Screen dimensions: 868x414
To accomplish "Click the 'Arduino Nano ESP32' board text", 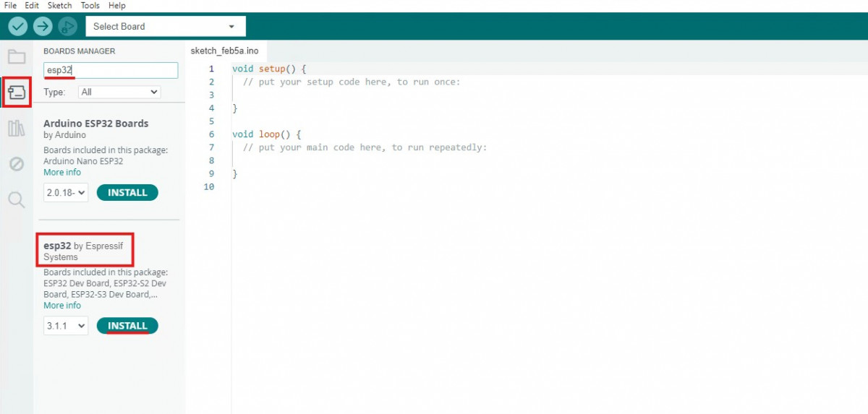I will pyautogui.click(x=83, y=161).
